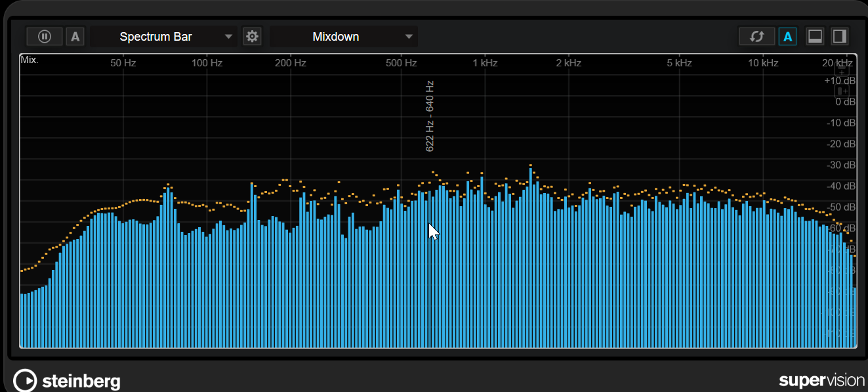This screenshot has width=868, height=392.
Task: Open module settings with the gear icon
Action: 252,37
